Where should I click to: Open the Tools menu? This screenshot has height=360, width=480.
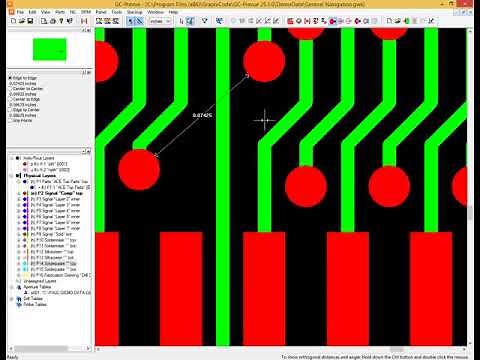coord(117,12)
